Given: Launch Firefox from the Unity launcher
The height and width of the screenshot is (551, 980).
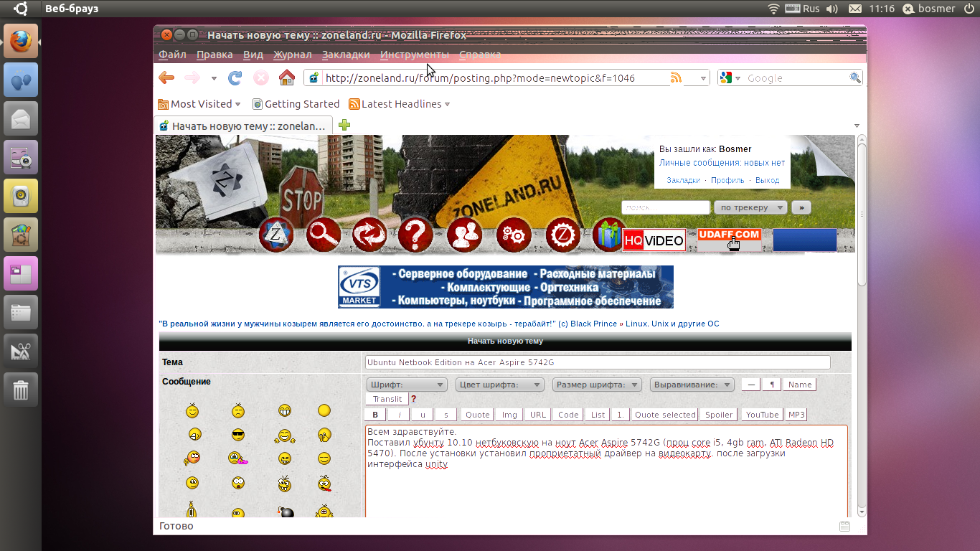Looking at the screenshot, I should (x=21, y=41).
